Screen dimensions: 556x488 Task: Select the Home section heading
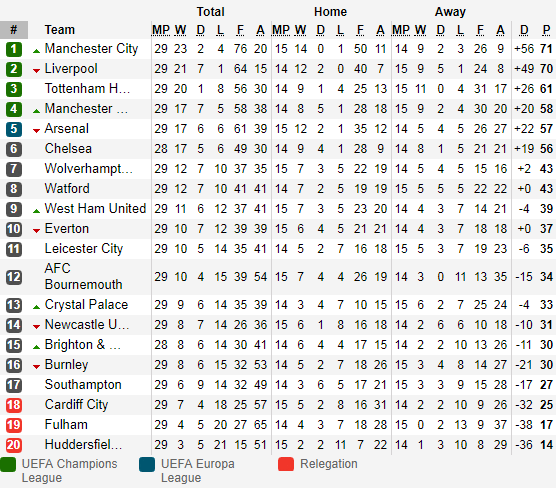330,12
